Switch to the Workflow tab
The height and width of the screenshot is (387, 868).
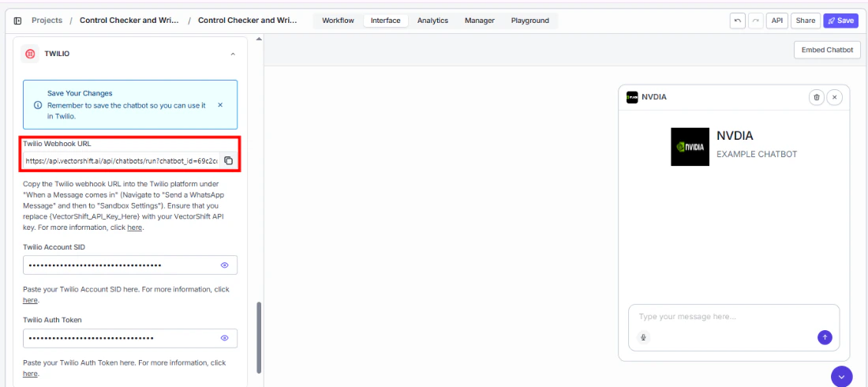(x=338, y=21)
